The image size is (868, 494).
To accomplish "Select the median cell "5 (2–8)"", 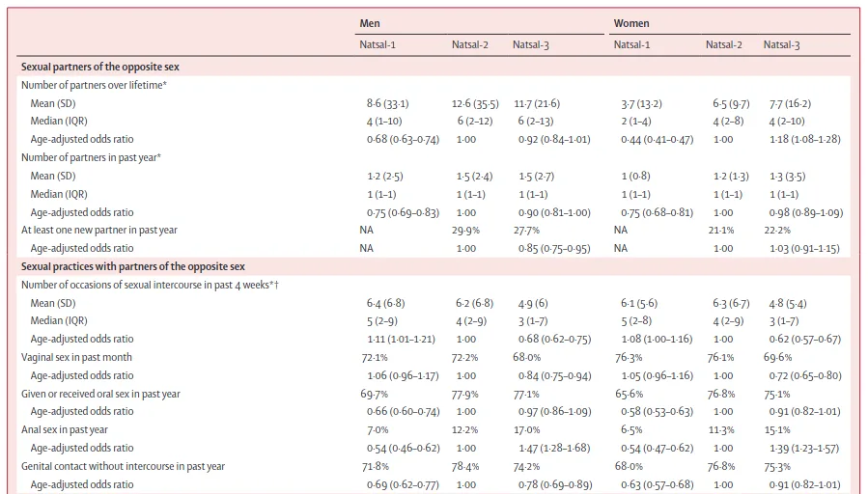I will [636, 321].
